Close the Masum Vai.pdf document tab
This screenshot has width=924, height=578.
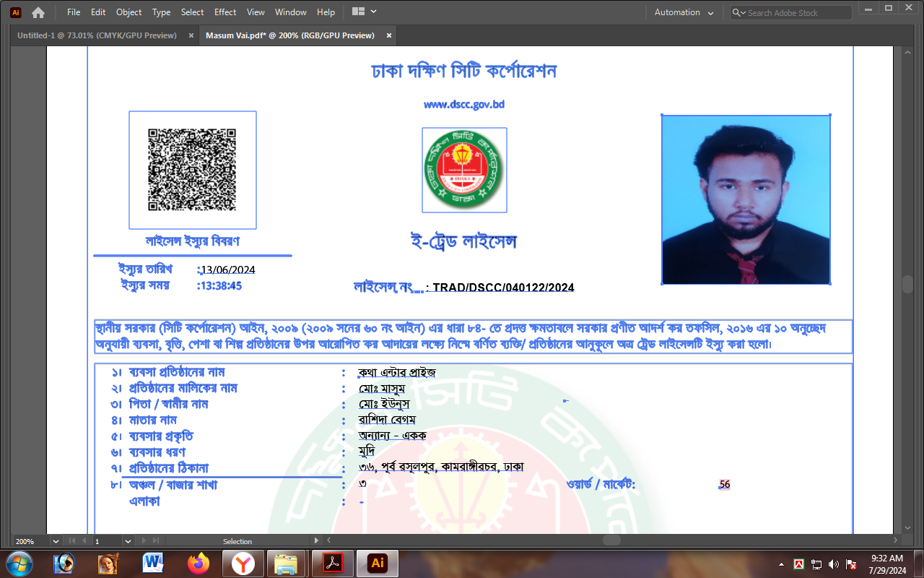(x=389, y=35)
